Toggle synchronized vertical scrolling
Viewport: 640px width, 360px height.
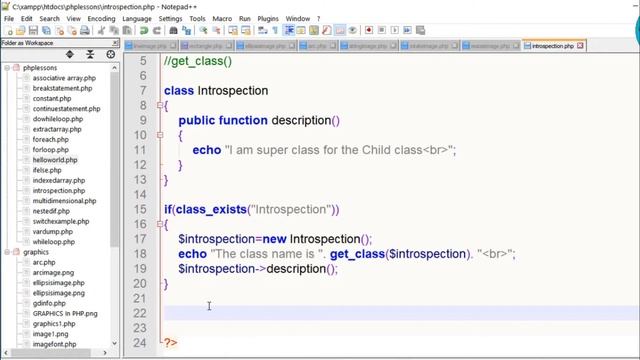pos(233,31)
